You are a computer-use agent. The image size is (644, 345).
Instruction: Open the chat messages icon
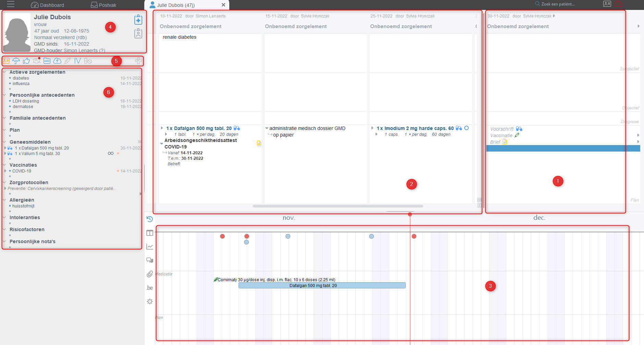(x=150, y=260)
